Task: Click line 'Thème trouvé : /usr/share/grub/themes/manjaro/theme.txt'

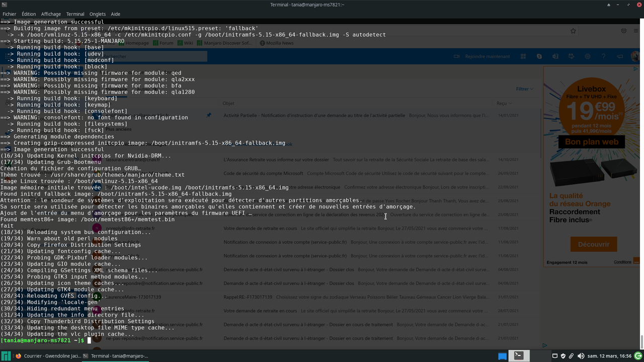Action: [x=93, y=175]
